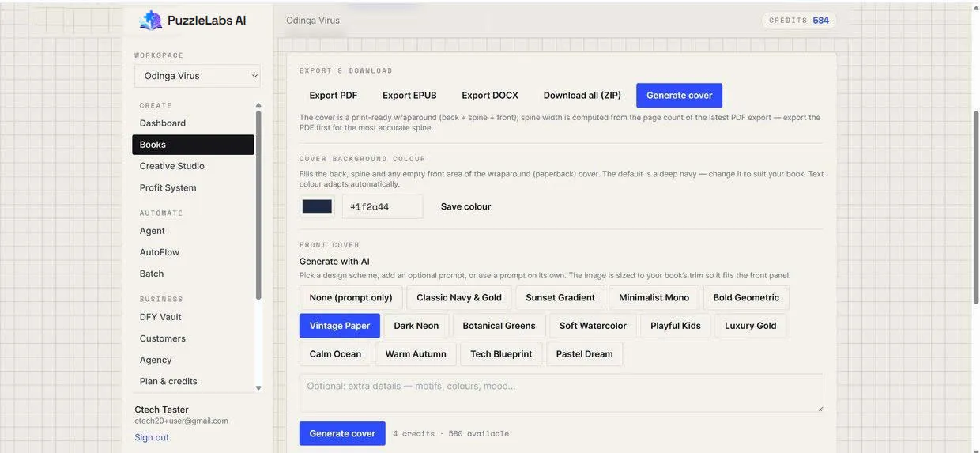This screenshot has width=980, height=453.
Task: Select the Classic Navy & Gold scheme
Action: point(459,297)
